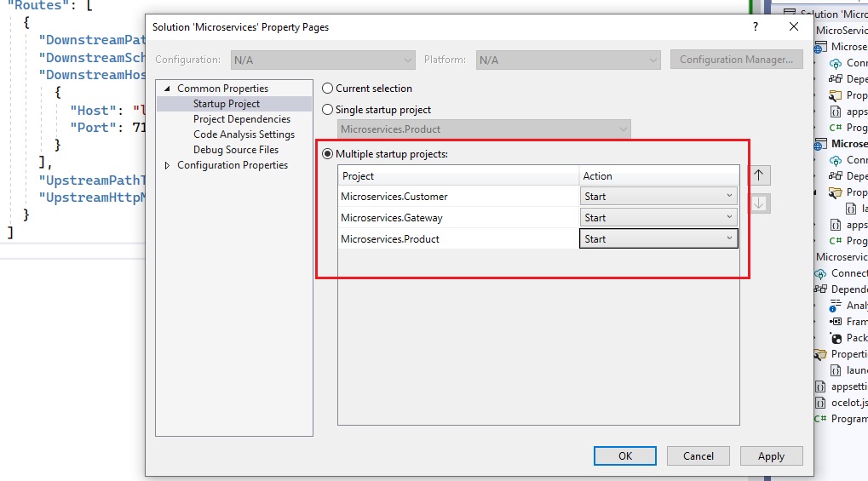Click "DownstreamSch" line in the editor

(92, 58)
